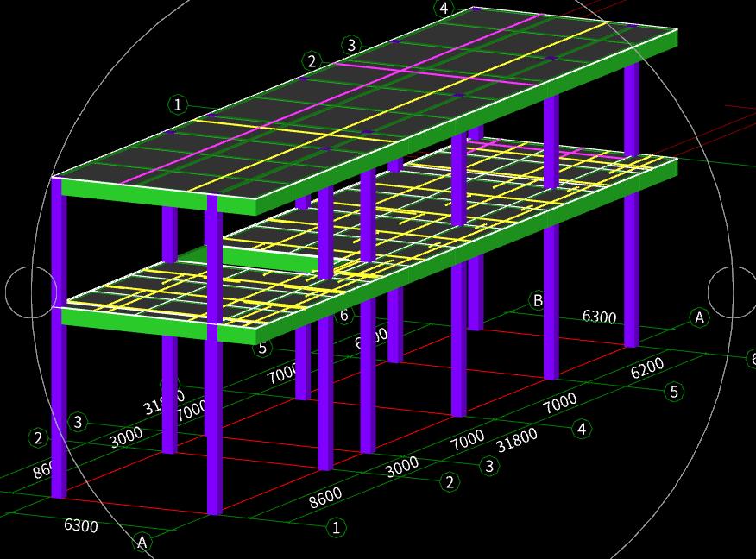Click the fully visible 8600 dimension text
The width and height of the screenshot is (756, 559).
(325, 498)
